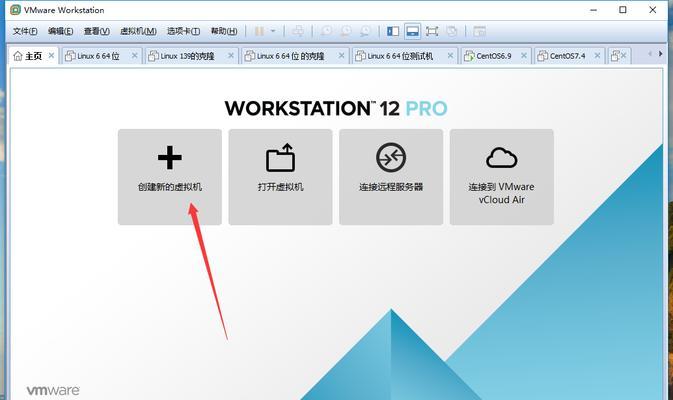The height and width of the screenshot is (400, 673).
Task: Click the home icon on the 主页 tab
Action: 18,56
